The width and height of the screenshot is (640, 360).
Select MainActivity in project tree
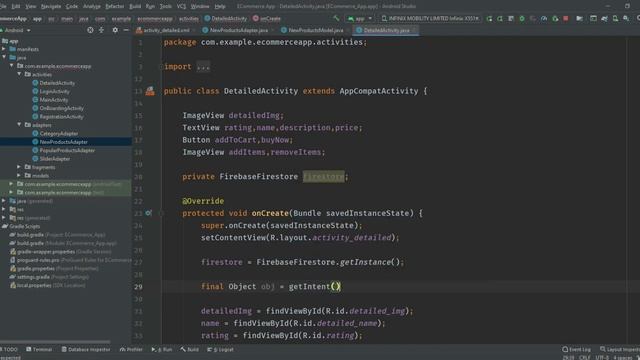pos(54,100)
